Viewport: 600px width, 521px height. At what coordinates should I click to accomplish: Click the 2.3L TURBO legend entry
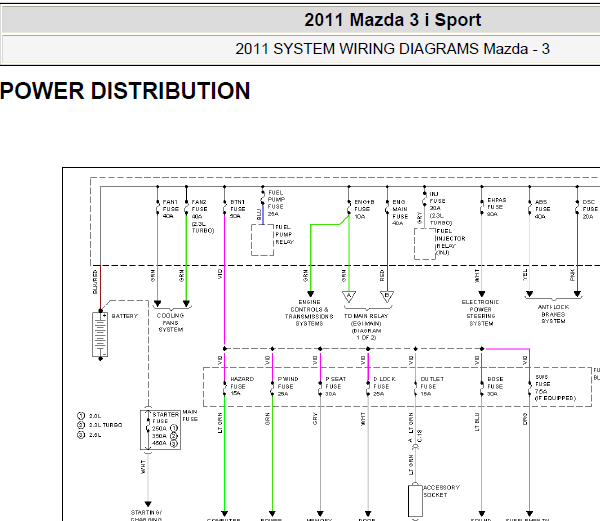pos(99,425)
